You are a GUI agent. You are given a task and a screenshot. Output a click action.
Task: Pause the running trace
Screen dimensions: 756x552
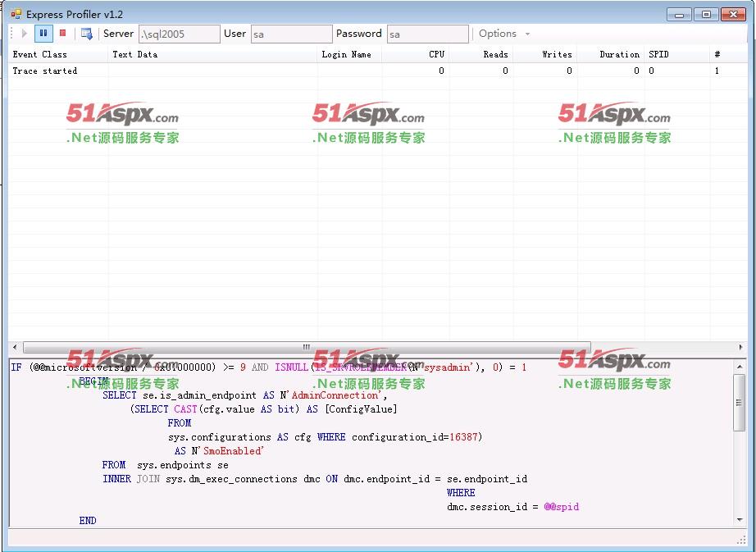click(43, 34)
